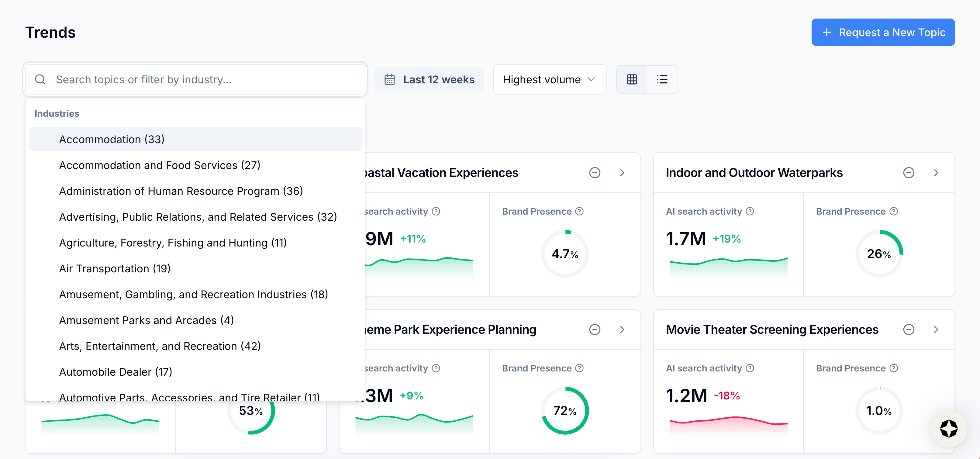The image size is (980, 459).
Task: Choose Air Transportation (19) industry
Action: [115, 268]
